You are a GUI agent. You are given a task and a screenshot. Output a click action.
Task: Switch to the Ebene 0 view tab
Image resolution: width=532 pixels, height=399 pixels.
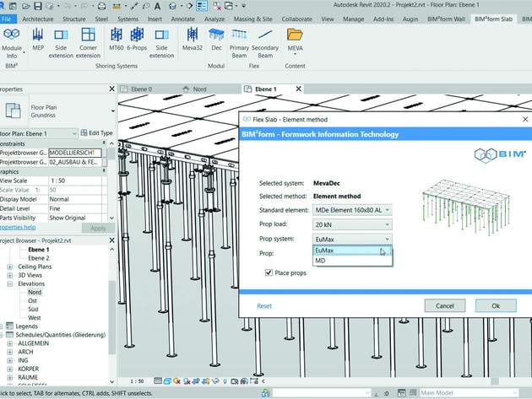pyautogui.click(x=141, y=89)
